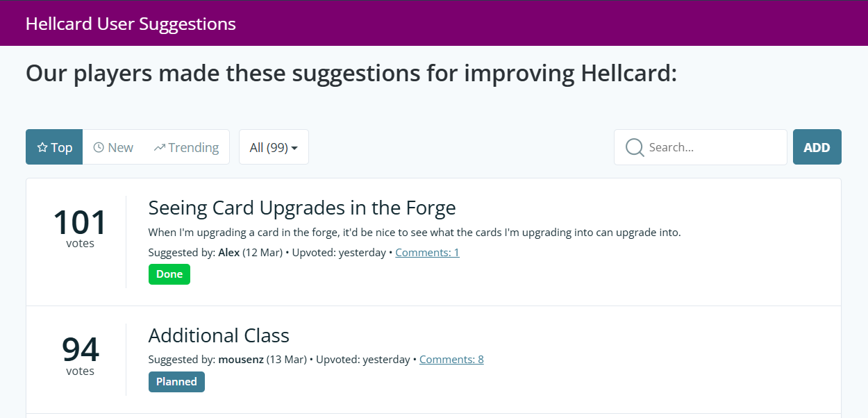
Task: Click the ADD suggestion button
Action: tap(817, 147)
